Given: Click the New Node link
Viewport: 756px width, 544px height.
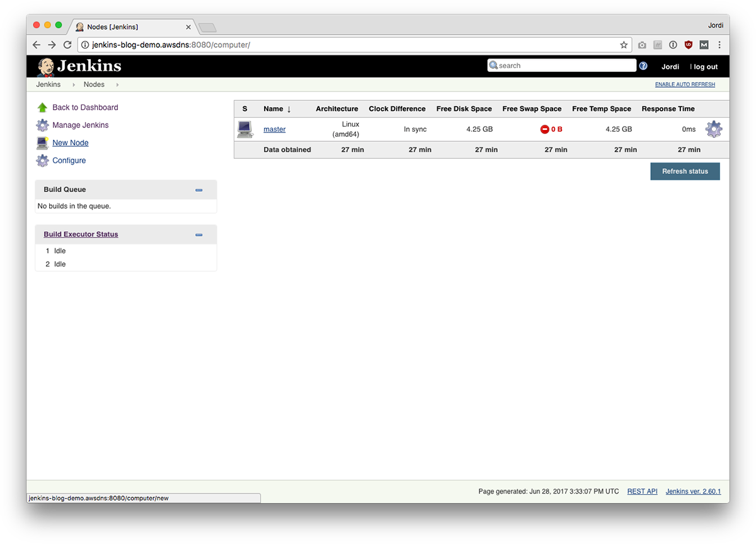Looking at the screenshot, I should click(71, 143).
